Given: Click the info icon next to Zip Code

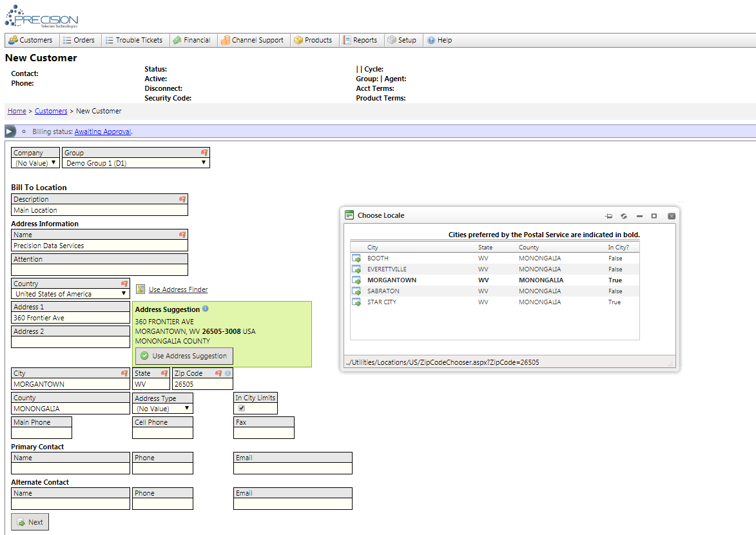Looking at the screenshot, I should [228, 373].
